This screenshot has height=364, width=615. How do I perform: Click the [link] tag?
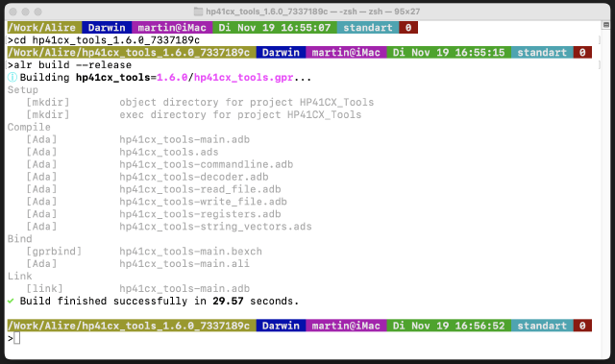tap(44, 289)
